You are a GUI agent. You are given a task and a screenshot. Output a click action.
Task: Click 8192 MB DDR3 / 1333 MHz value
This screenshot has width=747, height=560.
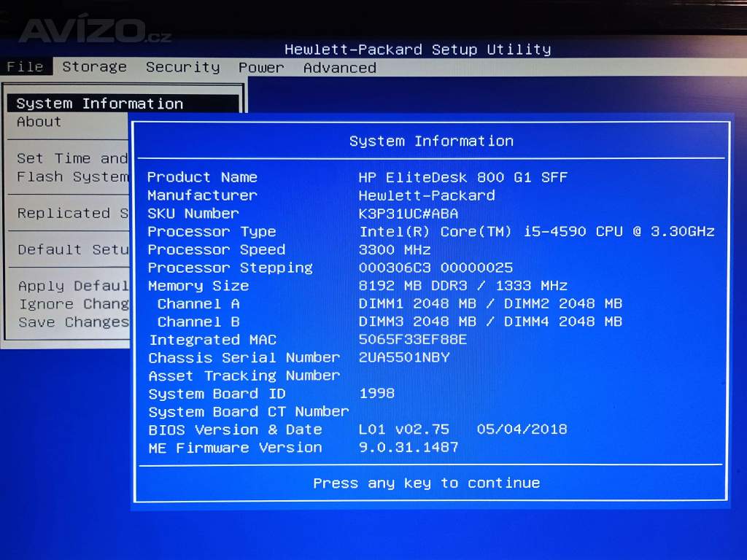(462, 286)
